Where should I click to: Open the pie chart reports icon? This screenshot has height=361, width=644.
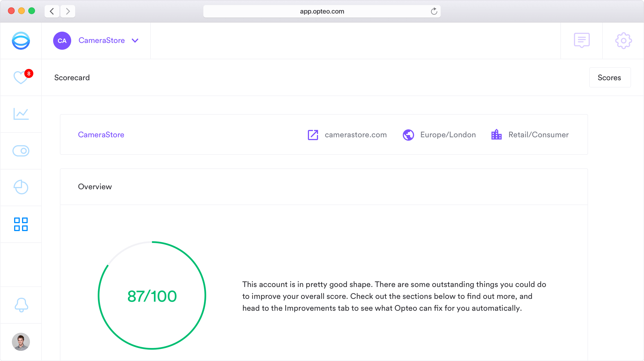21,187
